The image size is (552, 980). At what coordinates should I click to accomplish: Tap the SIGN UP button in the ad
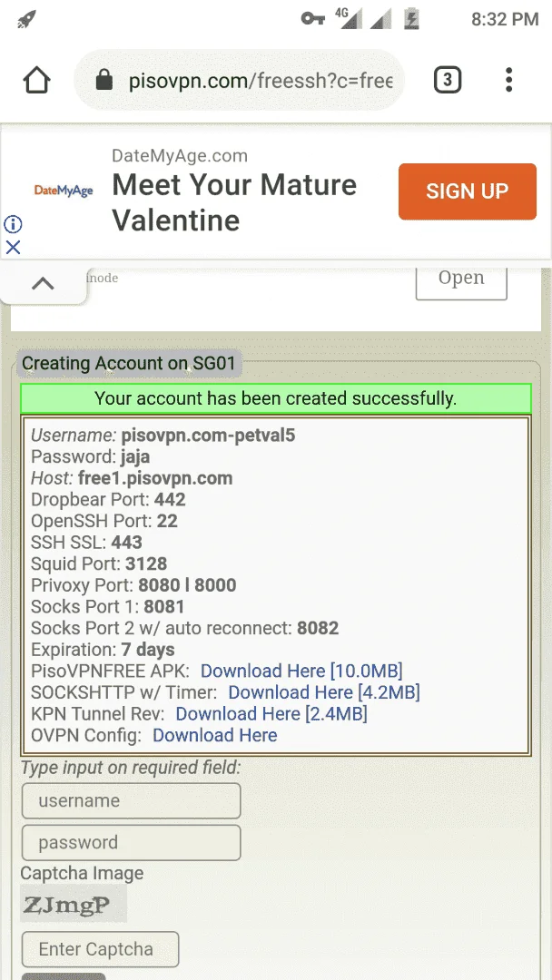point(468,191)
